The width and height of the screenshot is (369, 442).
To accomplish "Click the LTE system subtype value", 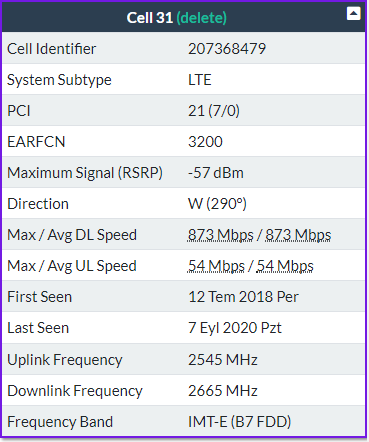I will tap(200, 80).
